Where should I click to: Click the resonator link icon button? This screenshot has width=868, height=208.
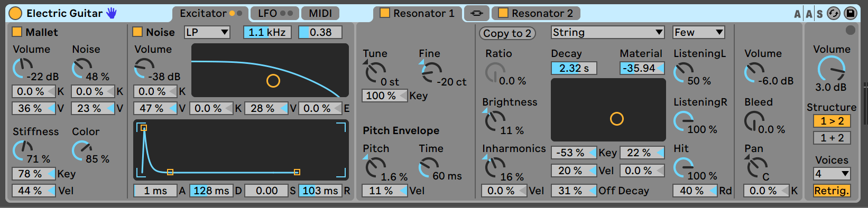(476, 13)
